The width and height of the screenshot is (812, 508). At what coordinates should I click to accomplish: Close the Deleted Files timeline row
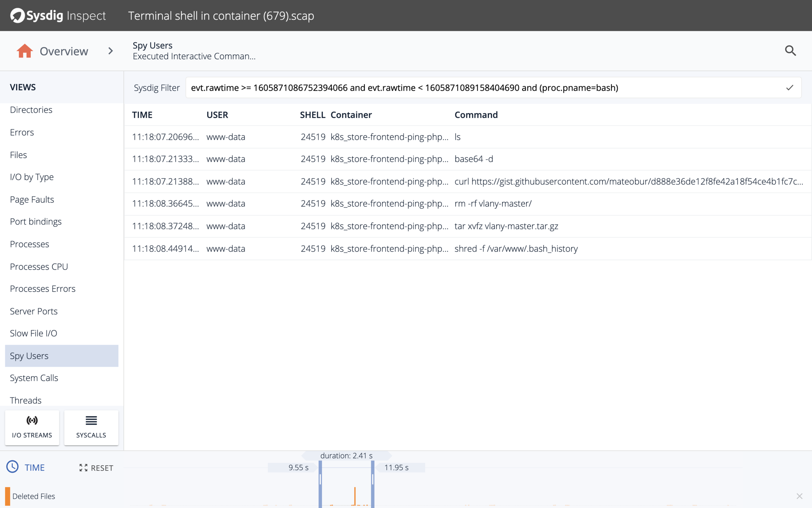pos(799,496)
